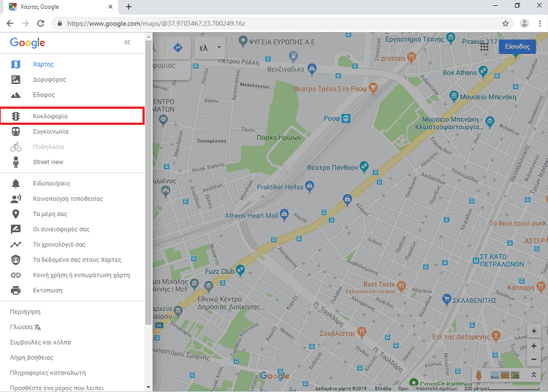Open Τα μέρη σας pin icon
The width and height of the screenshot is (548, 392).
[x=16, y=214]
